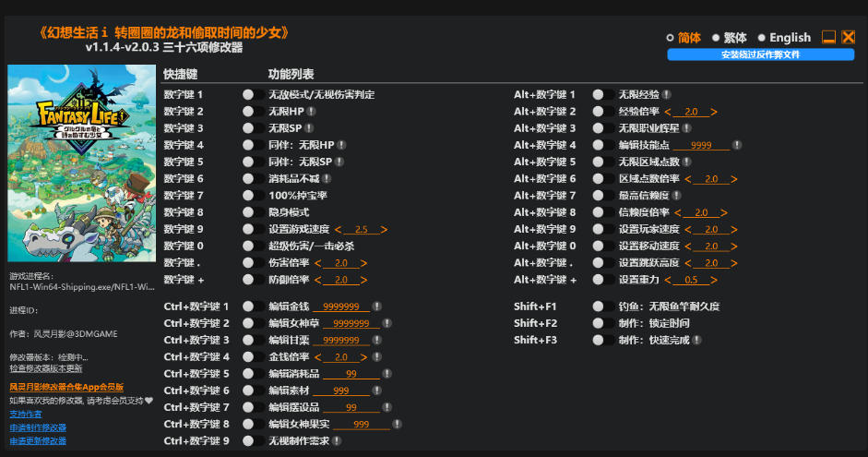This screenshot has height=457, width=868.
Task: Click heart icon after membership support text
Action: 149,401
